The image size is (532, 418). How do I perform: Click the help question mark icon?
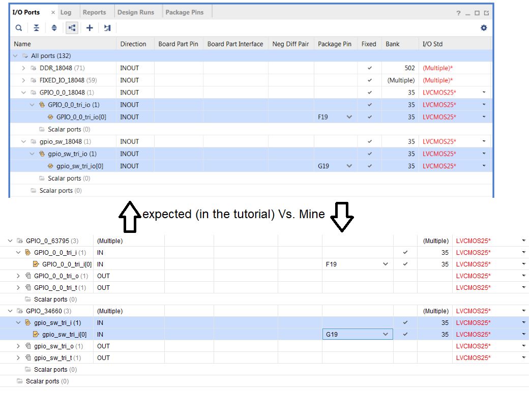click(x=458, y=13)
